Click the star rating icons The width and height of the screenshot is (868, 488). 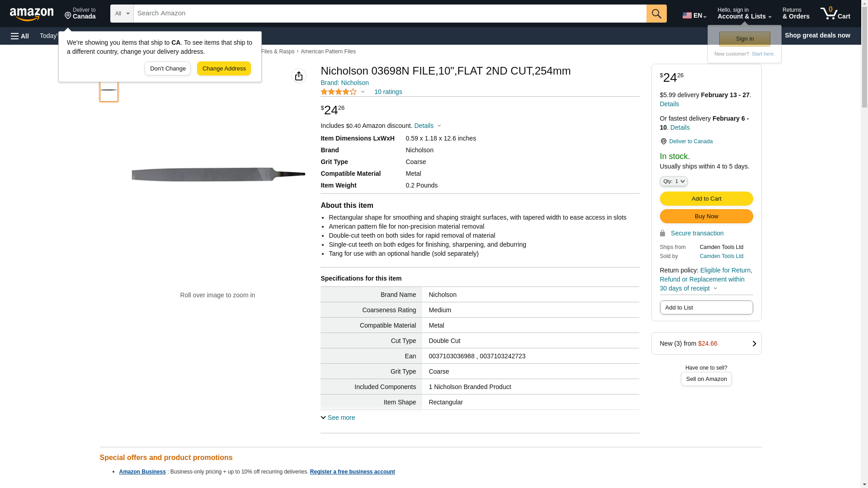[339, 92]
